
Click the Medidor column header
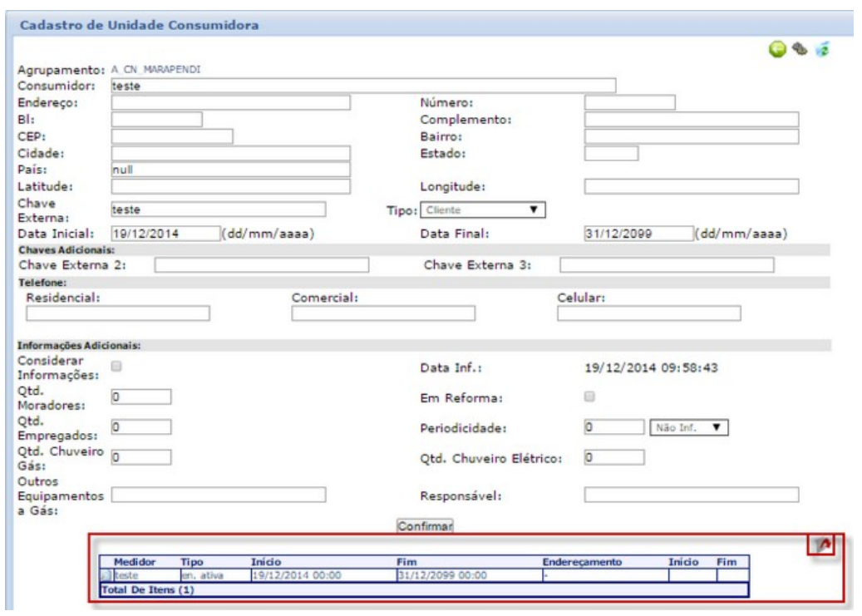pos(135,563)
